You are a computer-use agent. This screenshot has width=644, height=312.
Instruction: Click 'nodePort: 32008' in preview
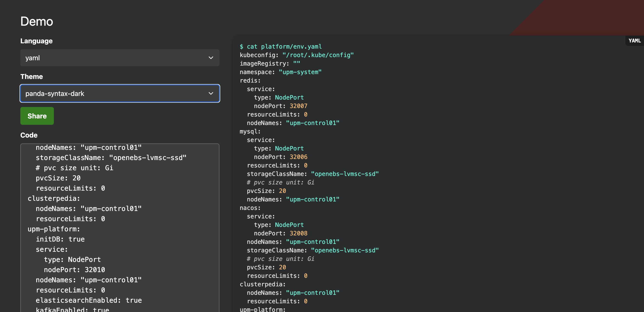coord(281,233)
